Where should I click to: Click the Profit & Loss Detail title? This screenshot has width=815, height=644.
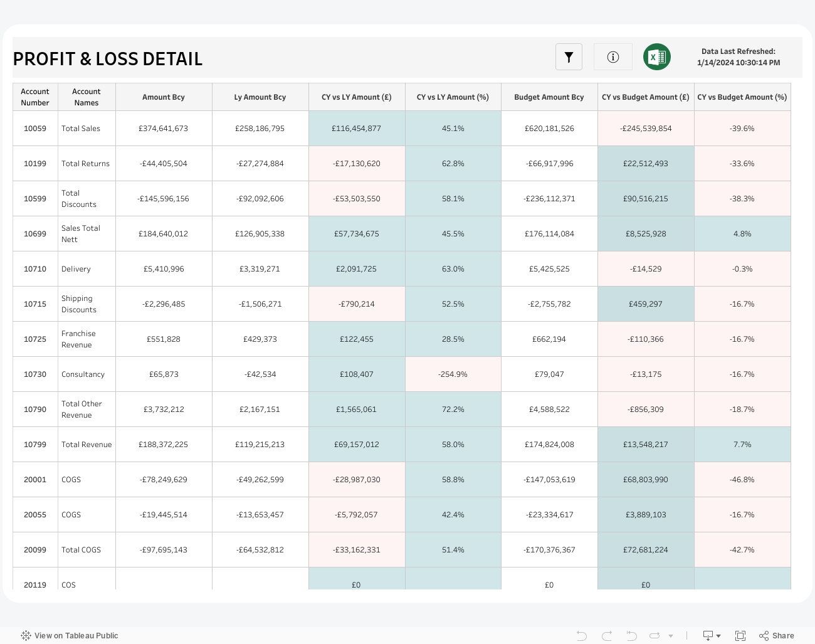(x=108, y=59)
